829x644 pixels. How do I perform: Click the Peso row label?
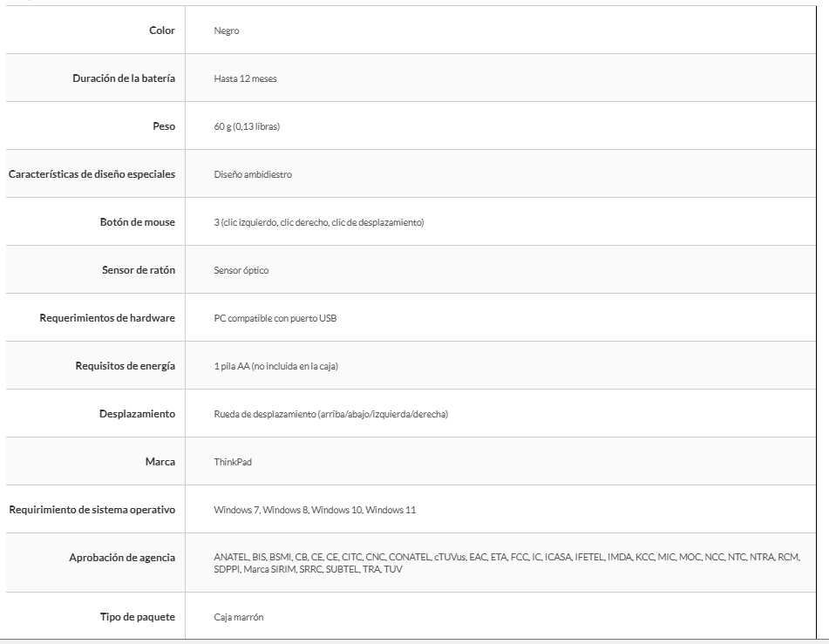164,126
